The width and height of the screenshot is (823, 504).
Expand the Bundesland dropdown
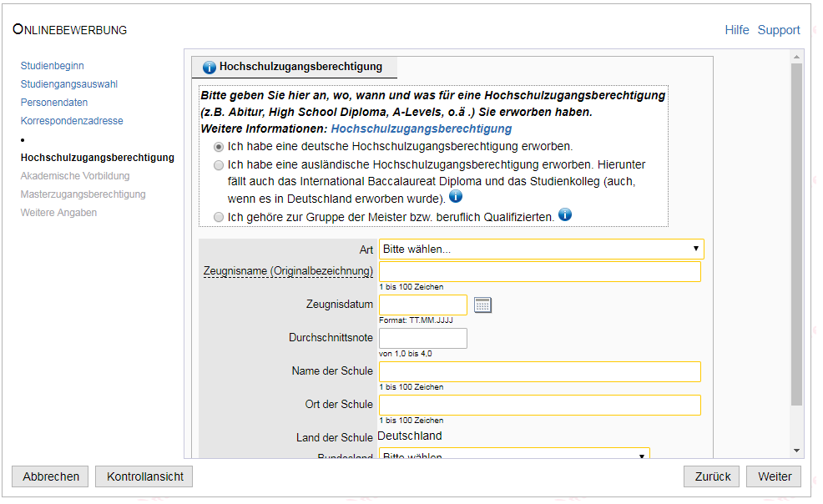tap(514, 456)
